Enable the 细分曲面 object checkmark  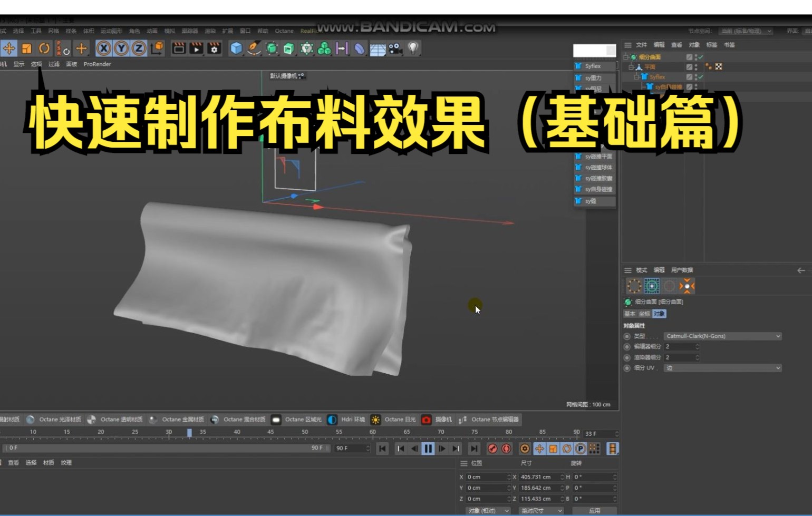700,57
